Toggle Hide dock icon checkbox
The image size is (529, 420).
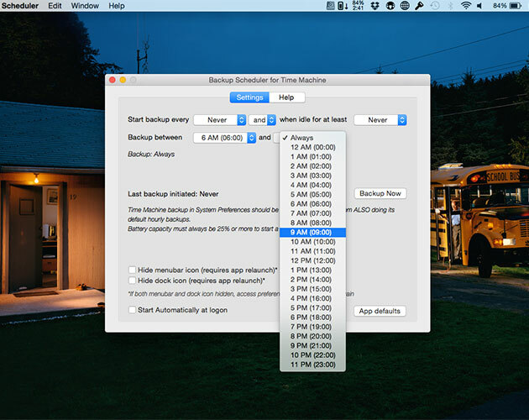click(x=132, y=280)
